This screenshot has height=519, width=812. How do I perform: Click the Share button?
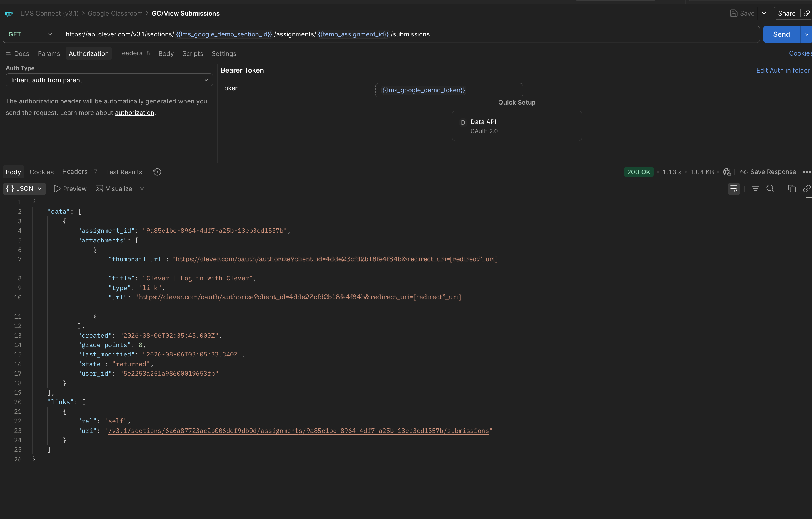click(787, 13)
